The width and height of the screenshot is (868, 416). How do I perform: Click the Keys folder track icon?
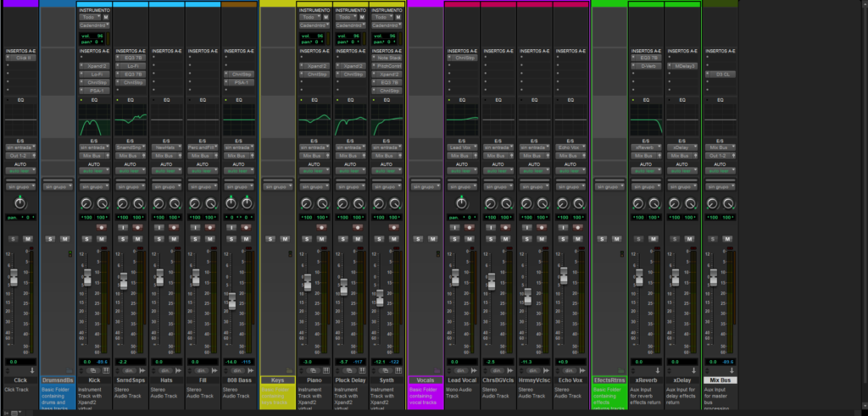[x=289, y=370]
